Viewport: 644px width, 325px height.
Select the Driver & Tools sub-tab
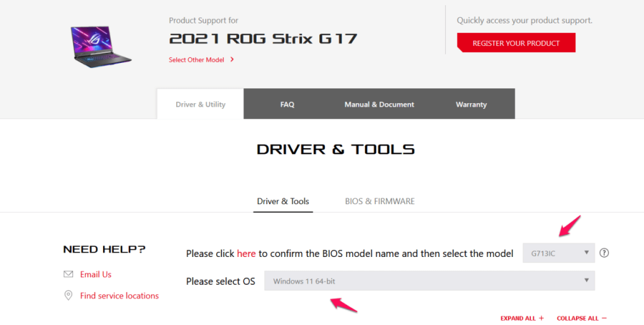click(283, 201)
